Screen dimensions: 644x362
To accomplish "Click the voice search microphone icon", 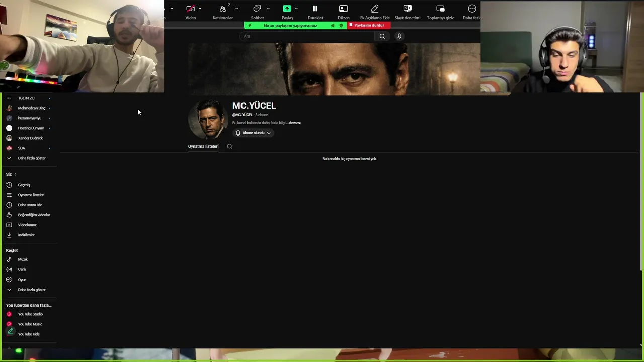I will coord(399,36).
